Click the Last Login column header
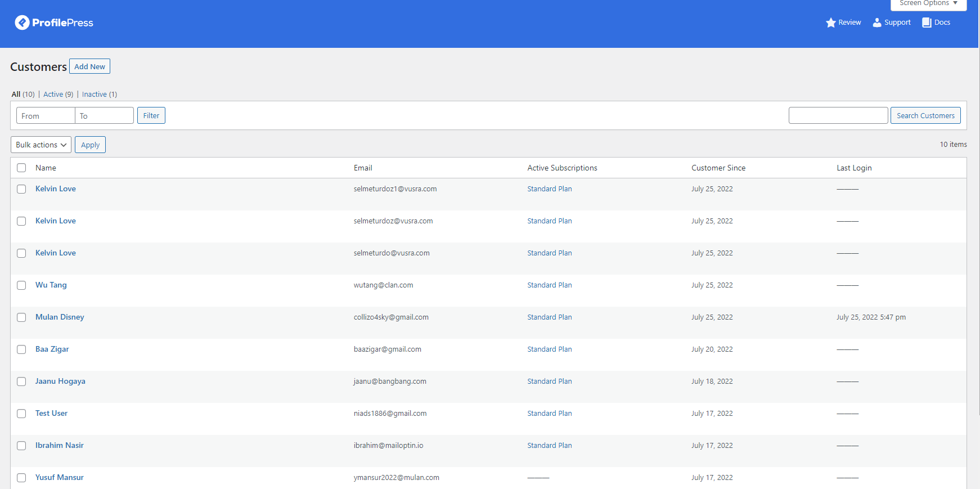 pyautogui.click(x=854, y=168)
